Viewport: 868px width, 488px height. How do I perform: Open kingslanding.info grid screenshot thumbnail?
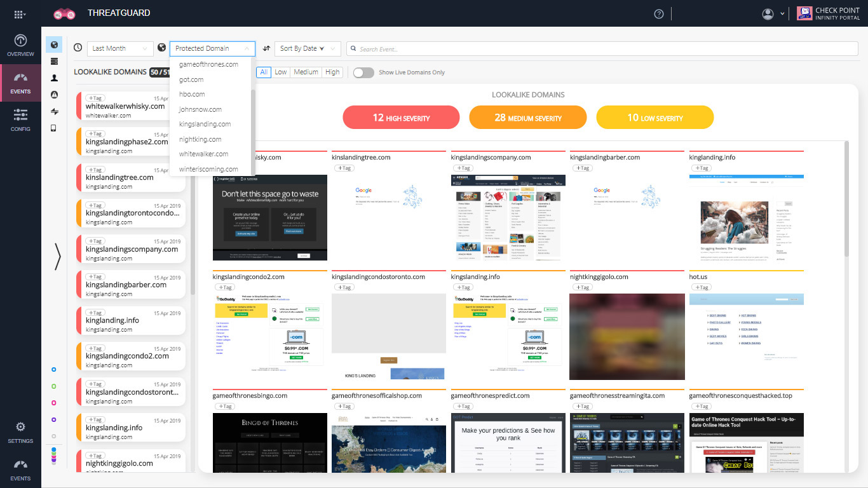pos(508,337)
